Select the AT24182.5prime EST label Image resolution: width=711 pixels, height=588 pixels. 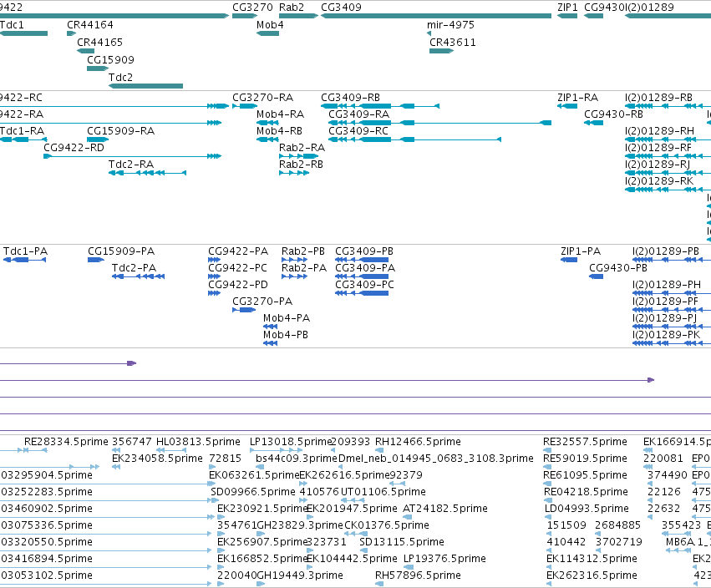(x=445, y=509)
